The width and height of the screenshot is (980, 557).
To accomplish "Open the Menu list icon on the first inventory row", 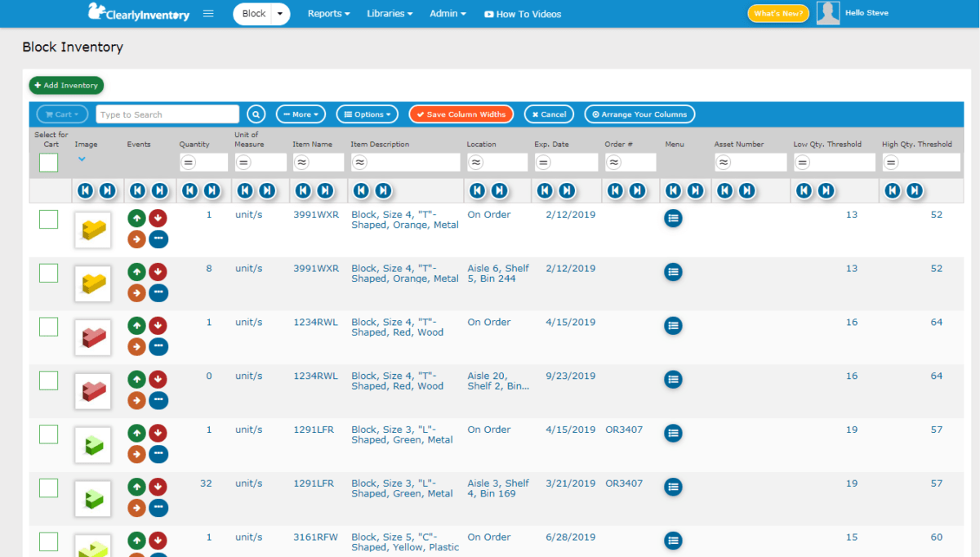I will click(672, 218).
